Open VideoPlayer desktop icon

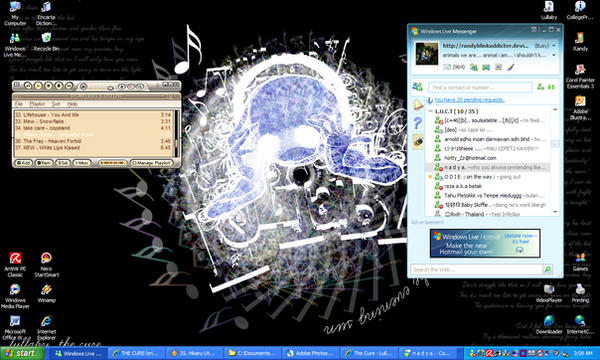pos(549,293)
